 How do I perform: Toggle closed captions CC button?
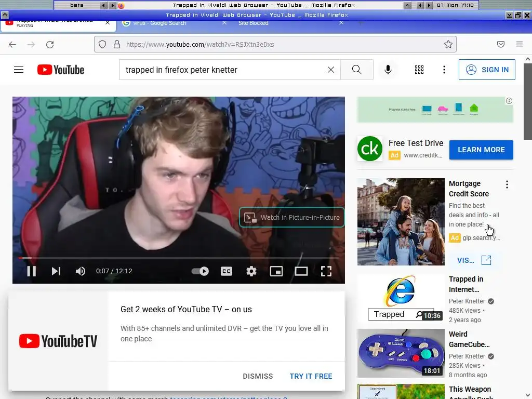(227, 271)
